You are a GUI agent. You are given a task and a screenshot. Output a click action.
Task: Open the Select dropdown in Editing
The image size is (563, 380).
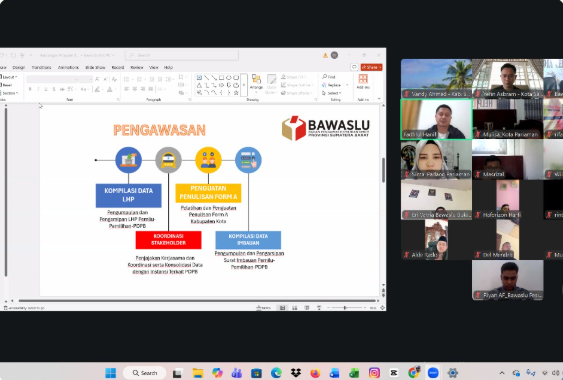click(331, 93)
